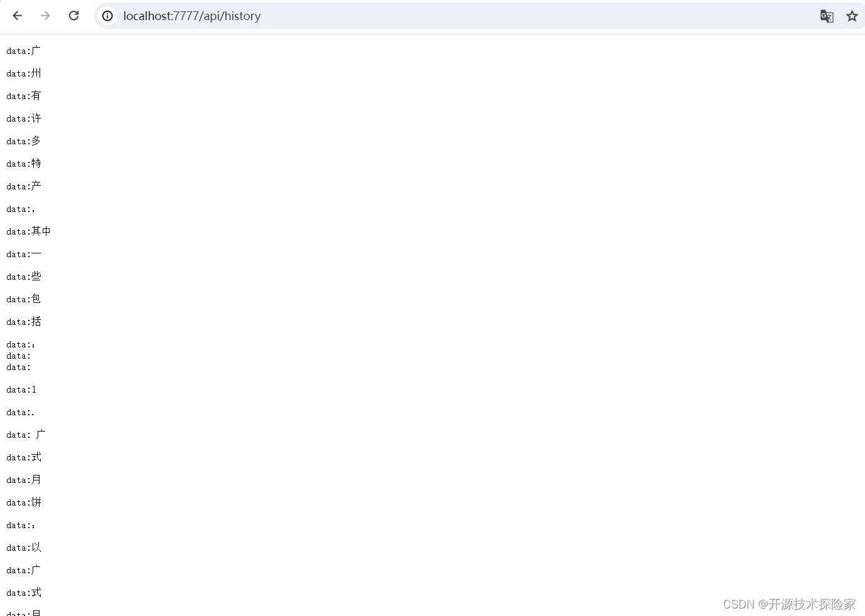
Task: Select the line "data:其中"
Action: 29,231
